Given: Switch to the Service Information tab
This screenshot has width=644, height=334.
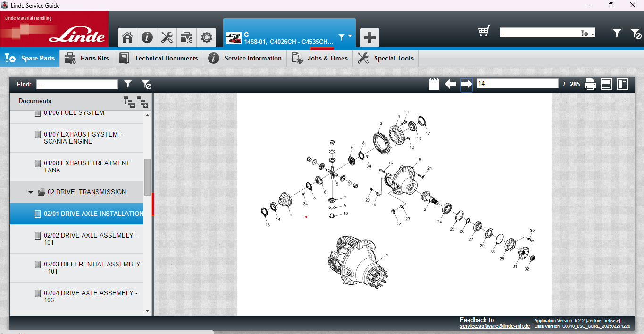Looking at the screenshot, I should tap(245, 58).
